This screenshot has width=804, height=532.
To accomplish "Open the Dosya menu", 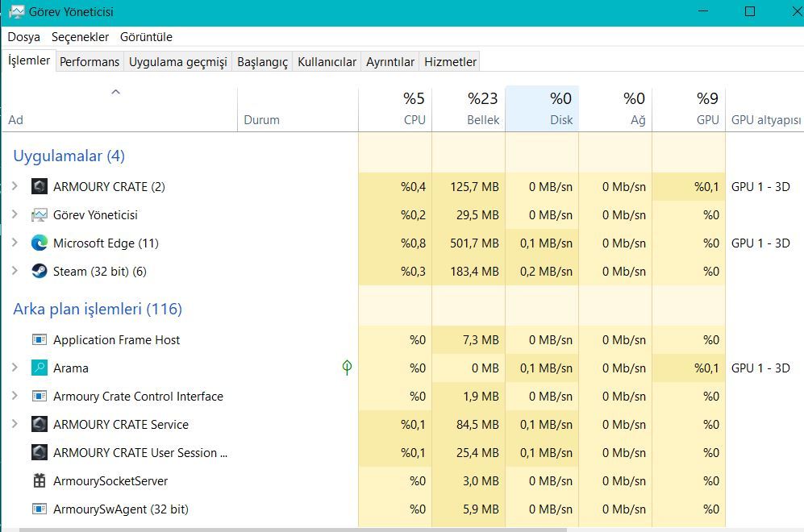I will [23, 37].
